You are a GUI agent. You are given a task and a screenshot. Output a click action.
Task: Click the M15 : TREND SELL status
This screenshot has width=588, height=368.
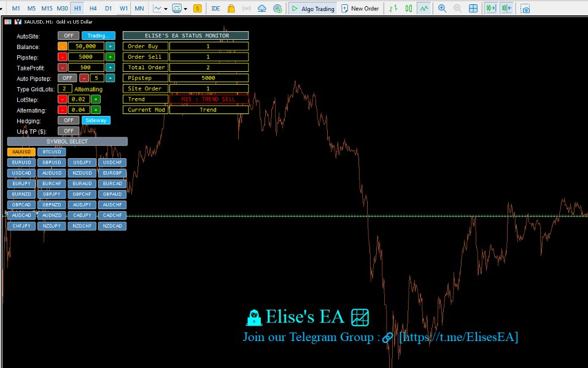tap(209, 99)
